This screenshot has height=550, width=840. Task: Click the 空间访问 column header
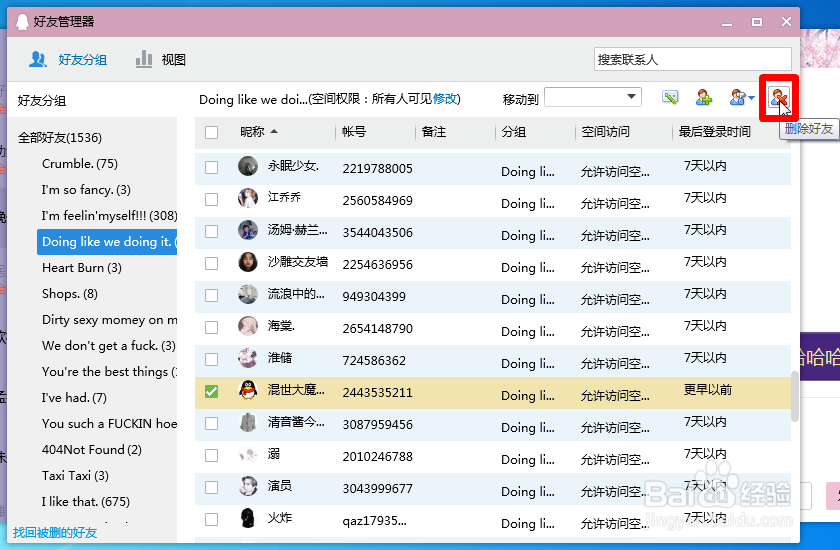(605, 132)
